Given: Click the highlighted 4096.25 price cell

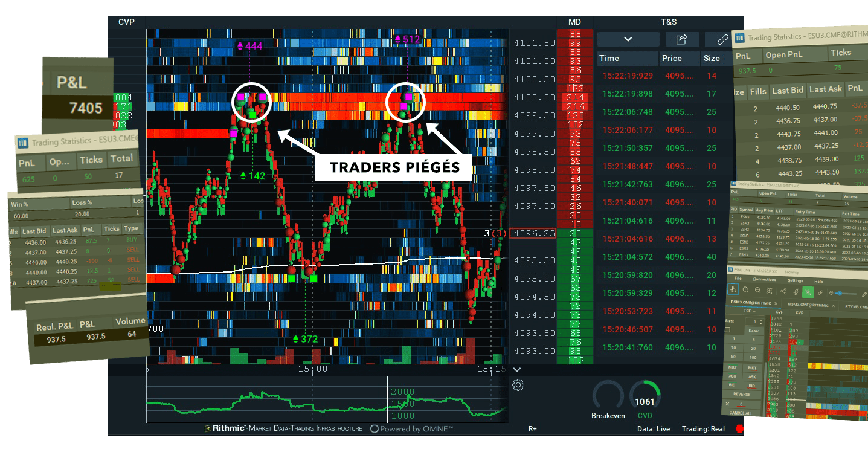Looking at the screenshot, I should [533, 233].
